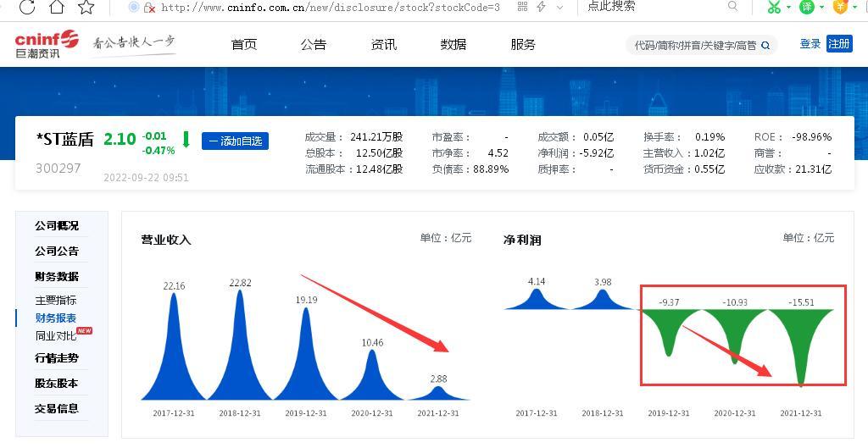Open the 服务 navigation item

coord(523,45)
